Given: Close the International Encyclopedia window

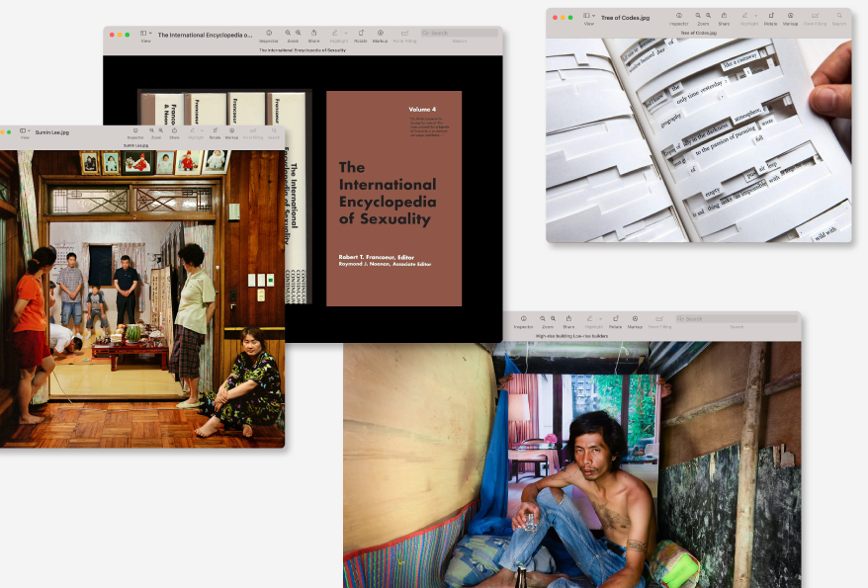Looking at the screenshot, I should tap(112, 35).
